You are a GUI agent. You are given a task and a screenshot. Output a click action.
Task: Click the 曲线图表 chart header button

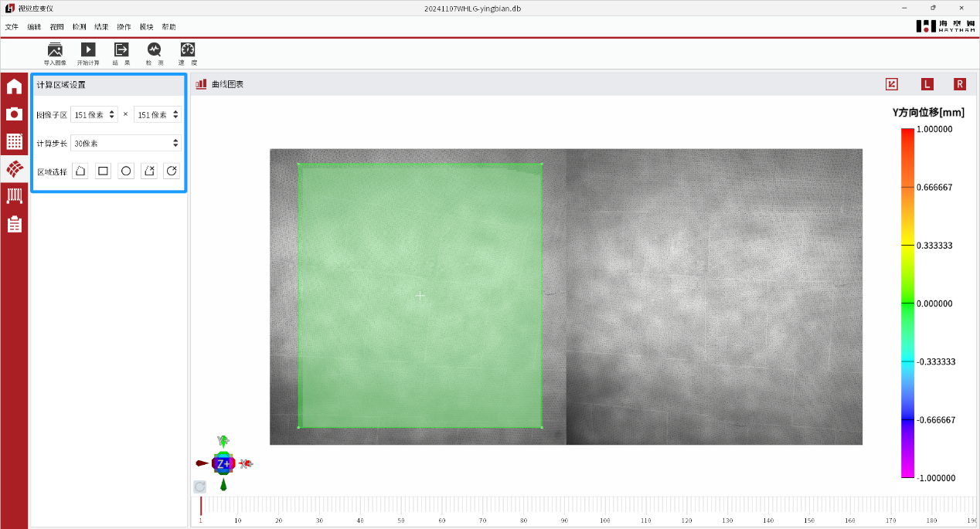tap(220, 84)
